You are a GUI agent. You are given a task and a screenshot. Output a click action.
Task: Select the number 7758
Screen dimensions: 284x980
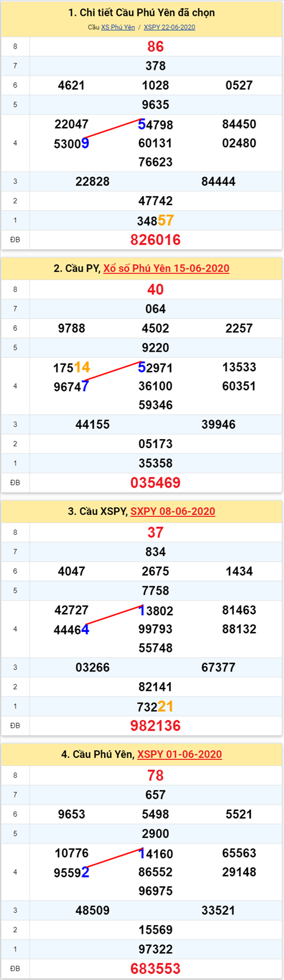coord(156,591)
